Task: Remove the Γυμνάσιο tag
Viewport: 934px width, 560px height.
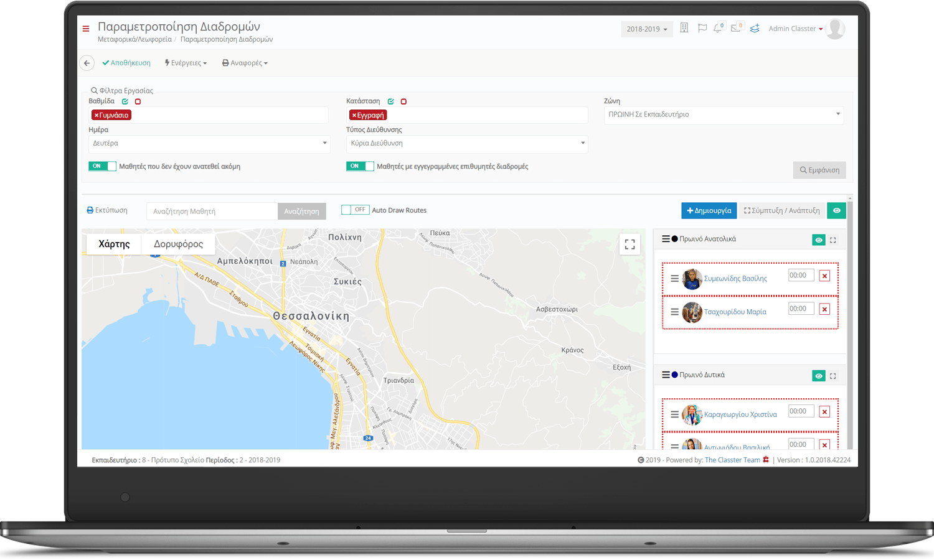Action: (97, 115)
